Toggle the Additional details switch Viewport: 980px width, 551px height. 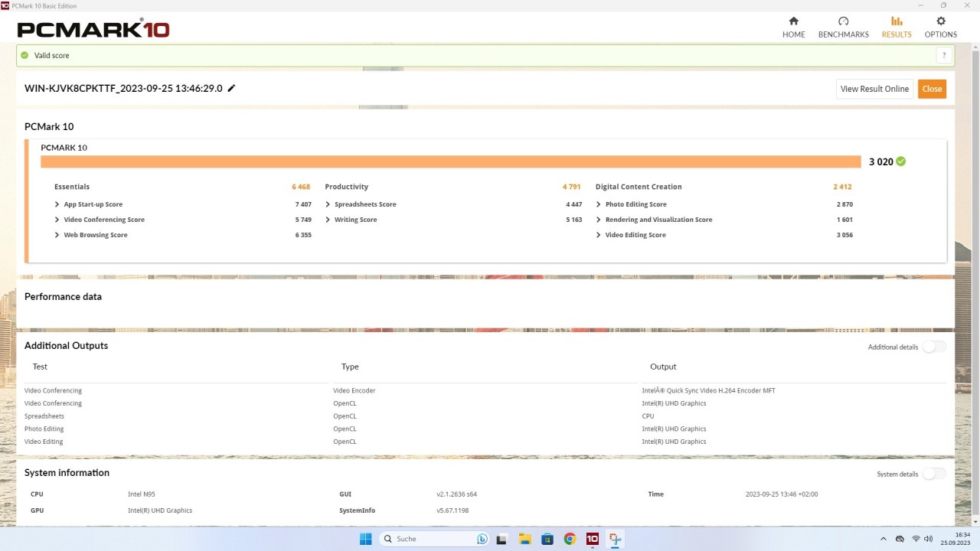tap(933, 347)
